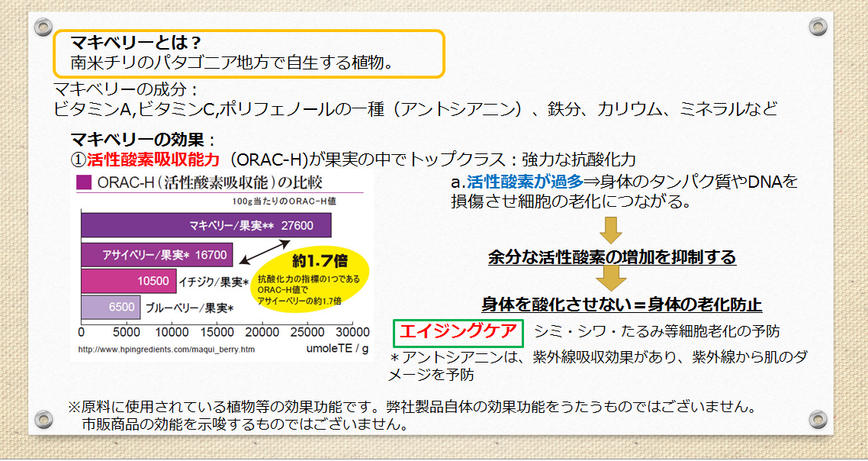Select the second gold down arrow

click(611, 276)
